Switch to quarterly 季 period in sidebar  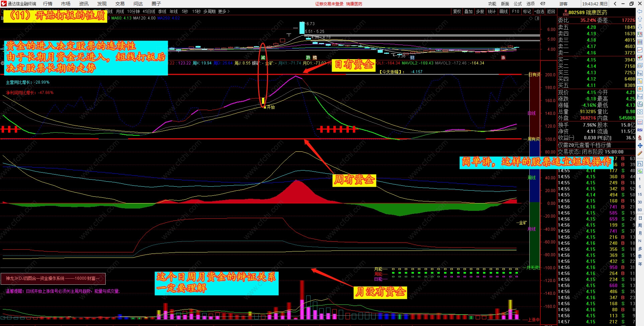640,256
